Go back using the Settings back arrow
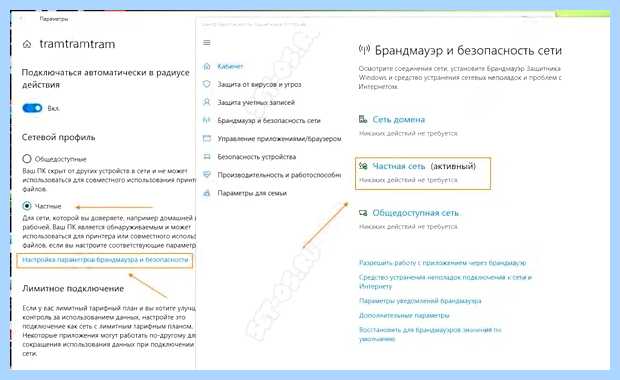Image resolution: width=620 pixels, height=380 pixels. (x=21, y=19)
